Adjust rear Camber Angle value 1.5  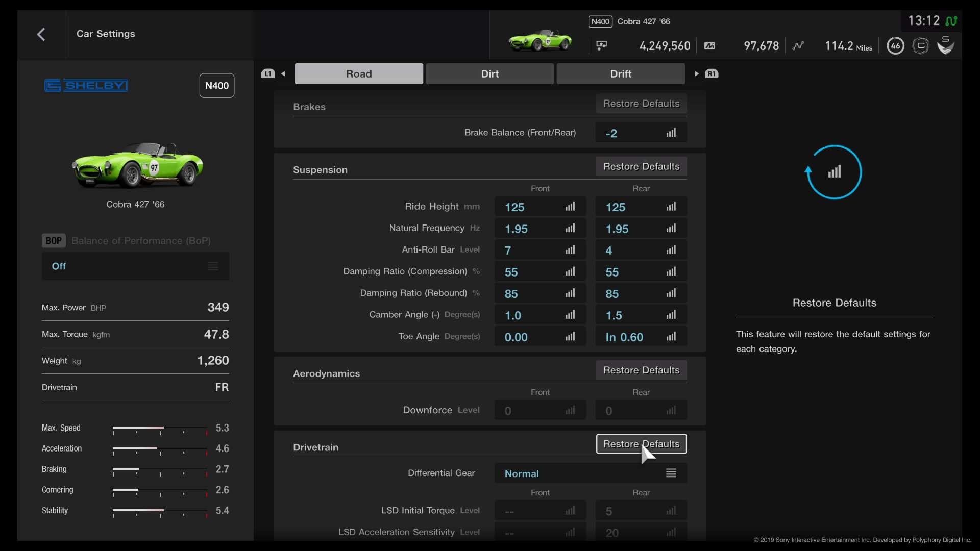pos(641,315)
